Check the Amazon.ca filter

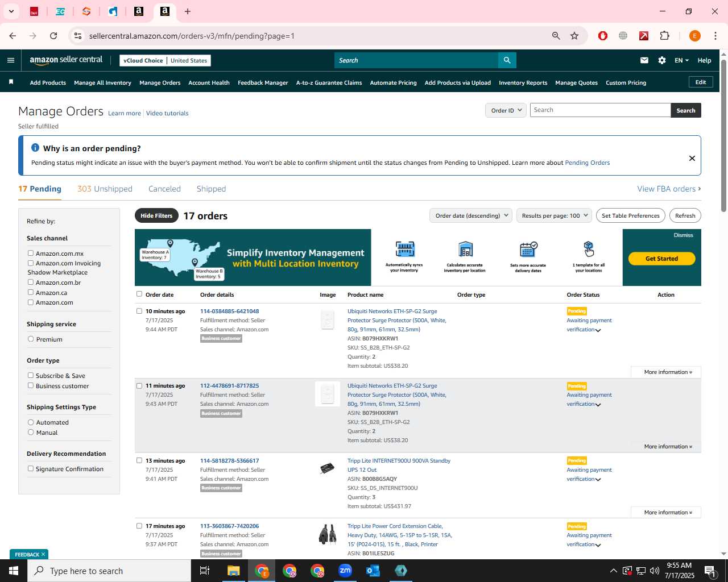31,292
